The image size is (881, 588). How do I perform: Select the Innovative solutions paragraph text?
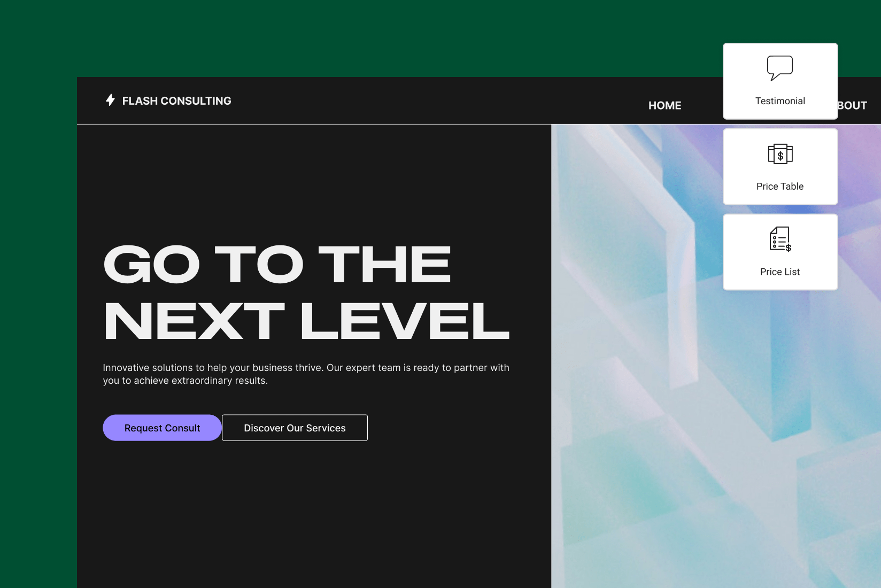click(306, 374)
